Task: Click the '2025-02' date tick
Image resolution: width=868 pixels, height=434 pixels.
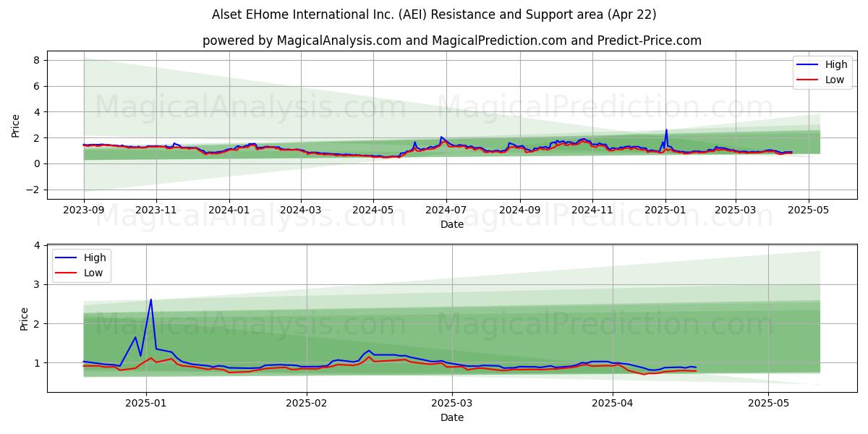Action: click(x=307, y=403)
